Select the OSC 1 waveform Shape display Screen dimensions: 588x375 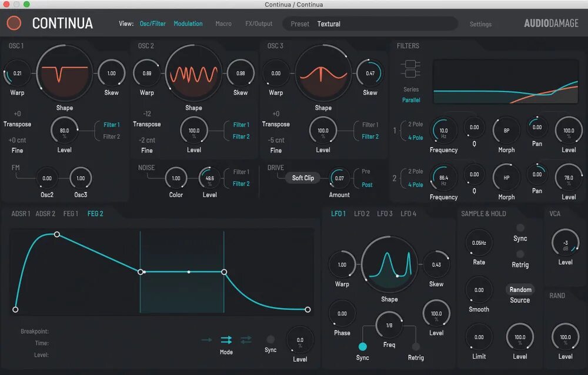tap(65, 73)
